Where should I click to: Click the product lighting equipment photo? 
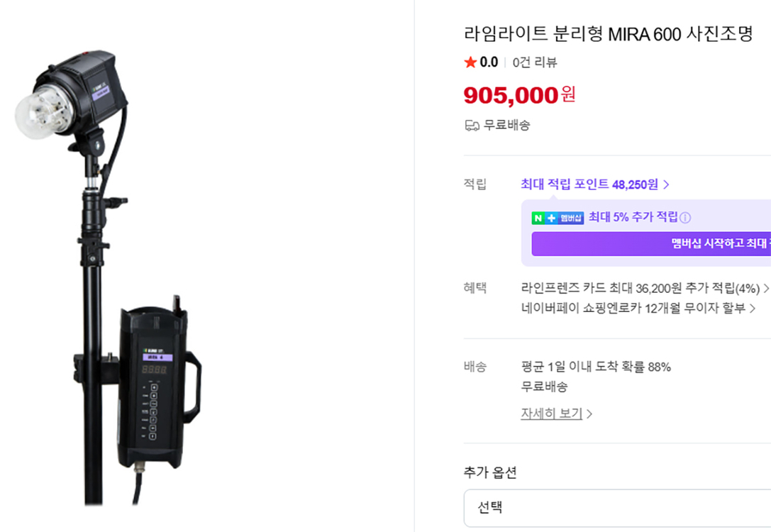pos(128,270)
